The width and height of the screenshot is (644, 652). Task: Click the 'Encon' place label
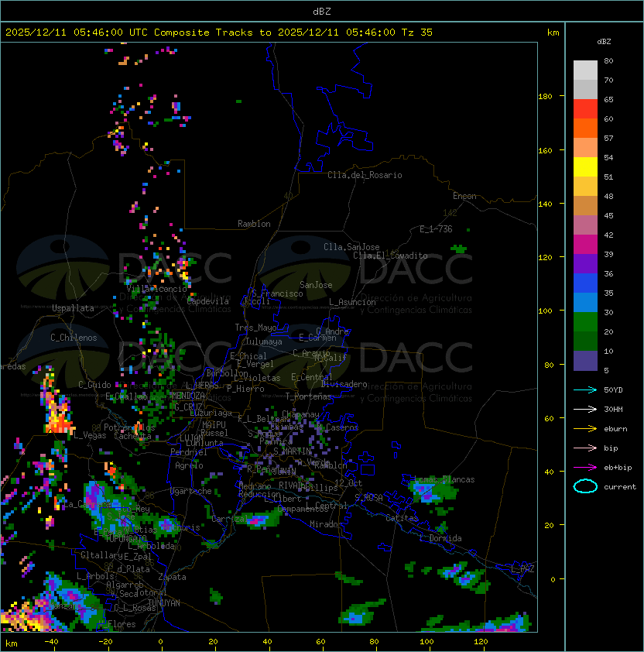[x=464, y=196]
